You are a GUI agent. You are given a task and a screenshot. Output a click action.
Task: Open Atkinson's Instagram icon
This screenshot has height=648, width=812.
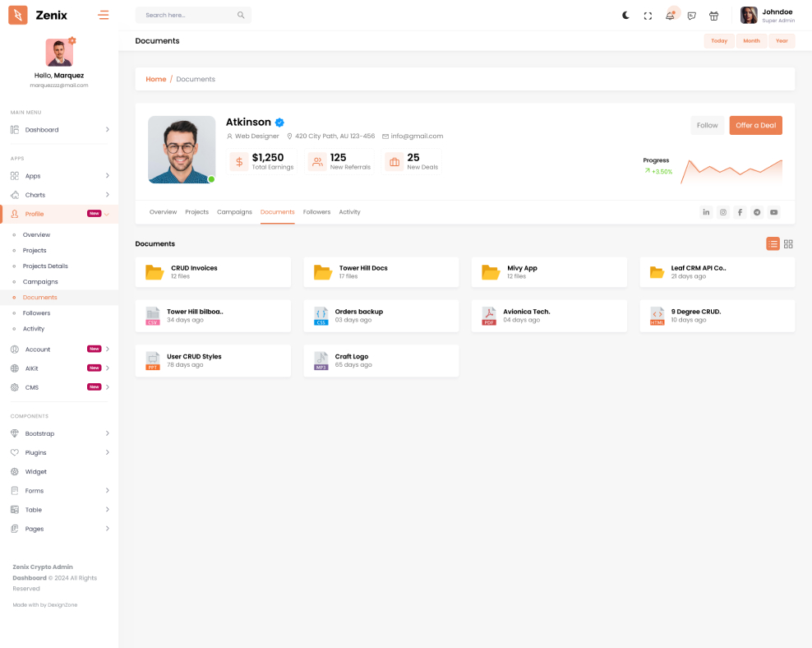pyautogui.click(x=723, y=212)
